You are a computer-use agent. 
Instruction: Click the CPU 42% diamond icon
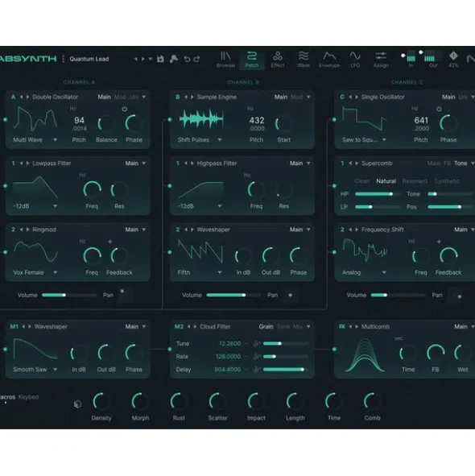[x=453, y=56]
